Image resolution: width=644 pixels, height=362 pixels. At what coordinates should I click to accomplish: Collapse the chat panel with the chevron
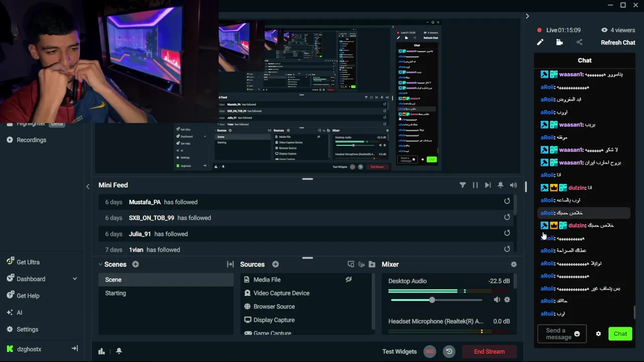(527, 16)
